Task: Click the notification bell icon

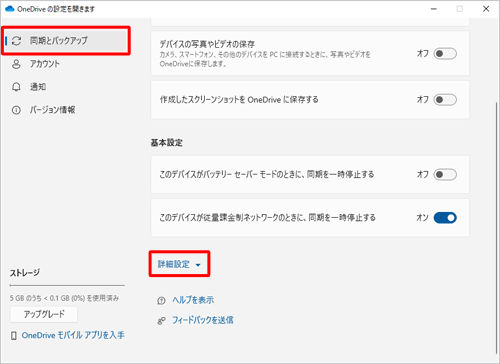Action: 16,87
